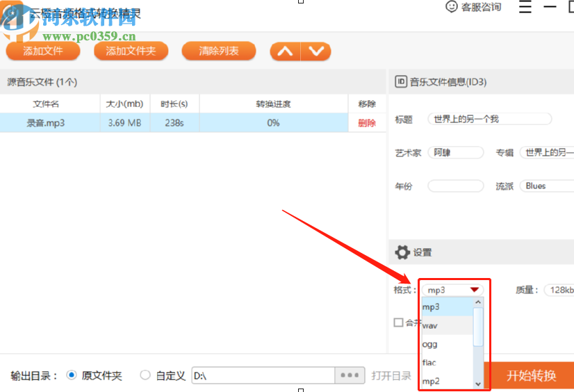574x392 pixels.
Task: Select the 自定义 radio button
Action: click(x=145, y=375)
